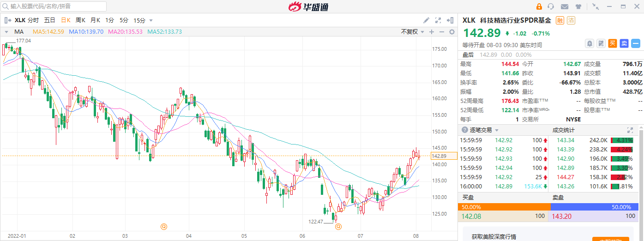Click the MA52:133.73 indicator label

165,32
